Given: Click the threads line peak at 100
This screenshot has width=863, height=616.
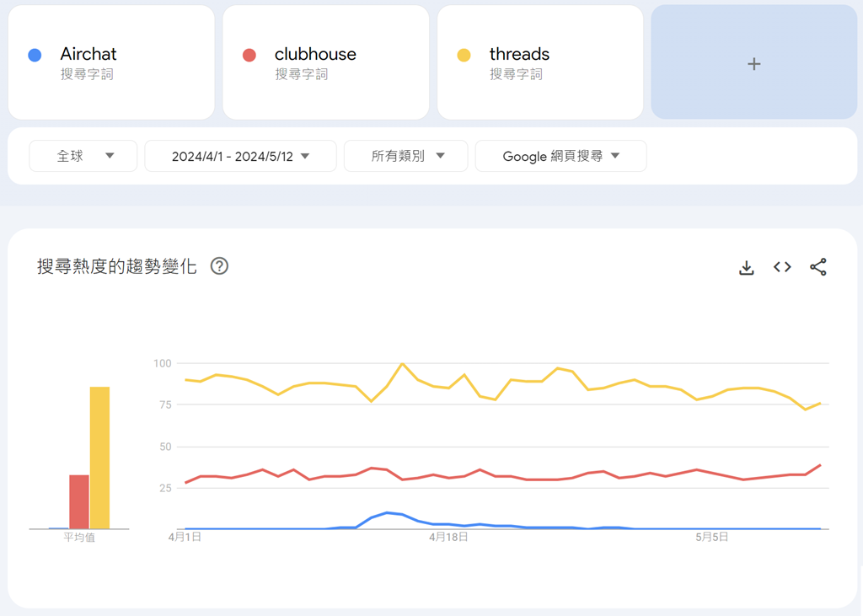Looking at the screenshot, I should pyautogui.click(x=403, y=364).
